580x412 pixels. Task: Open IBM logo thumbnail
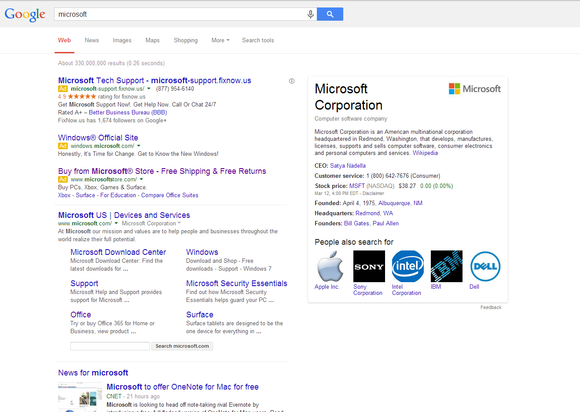coord(446,266)
